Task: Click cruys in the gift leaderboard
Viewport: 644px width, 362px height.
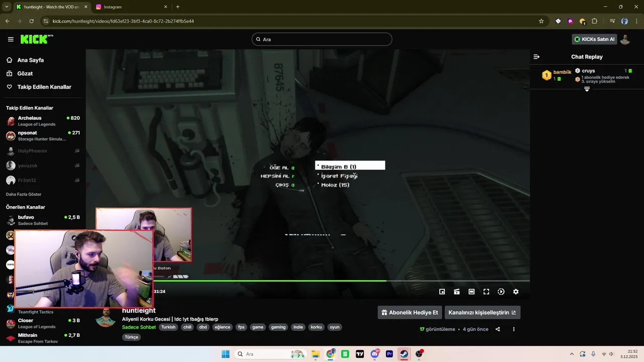Action: [588, 71]
